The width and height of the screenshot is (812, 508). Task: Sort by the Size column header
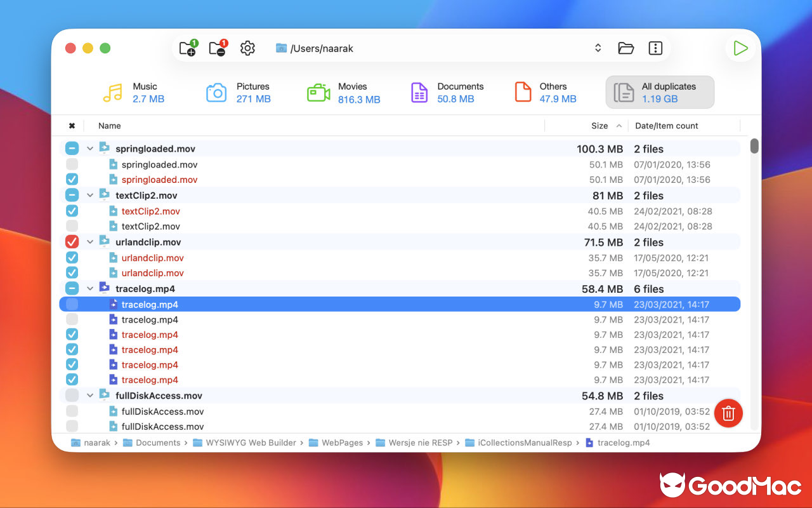tap(599, 126)
